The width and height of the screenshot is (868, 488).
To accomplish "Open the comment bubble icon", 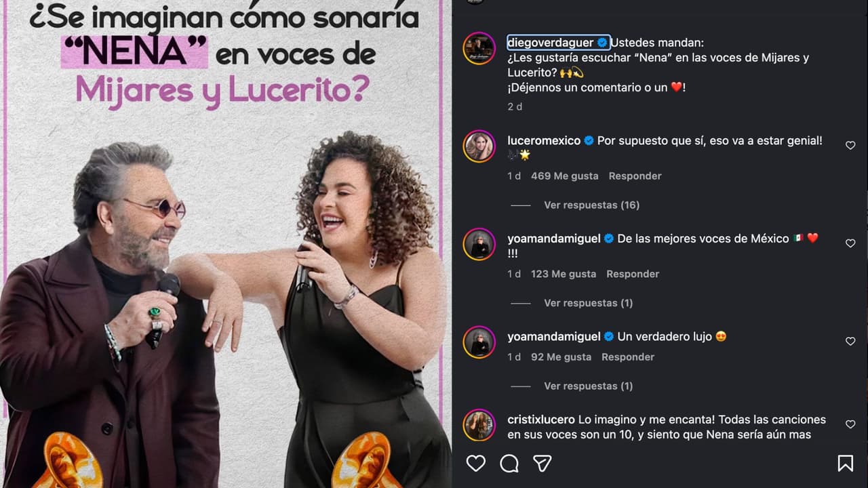I will [509, 463].
